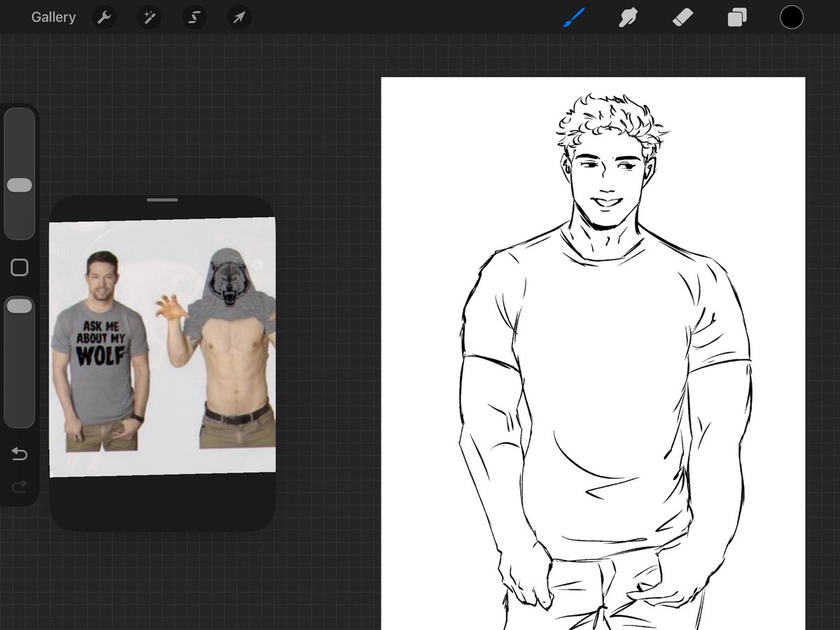Tap the drawn figure's face on canvas
Screen dimensions: 840x630
(x=607, y=184)
